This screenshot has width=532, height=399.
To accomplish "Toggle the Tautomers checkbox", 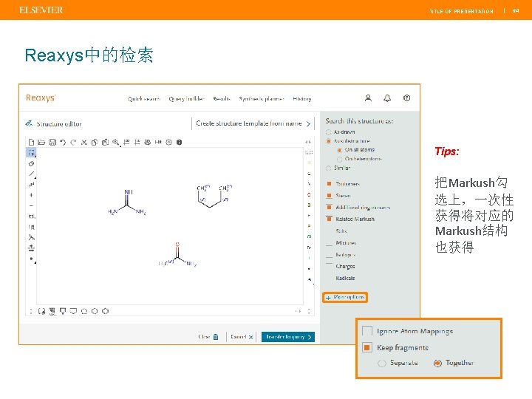I will [329, 183].
